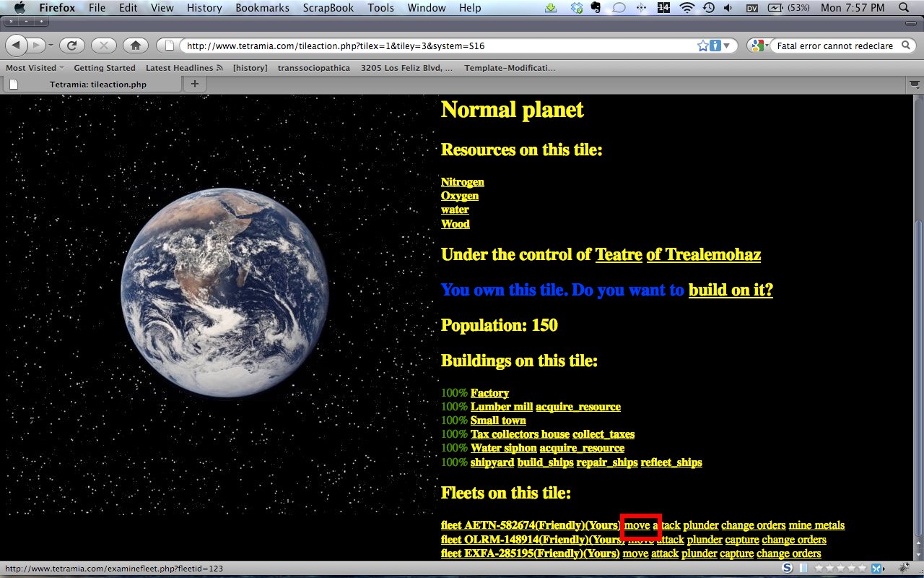Click the build_ships link next to shipyard

click(x=545, y=462)
